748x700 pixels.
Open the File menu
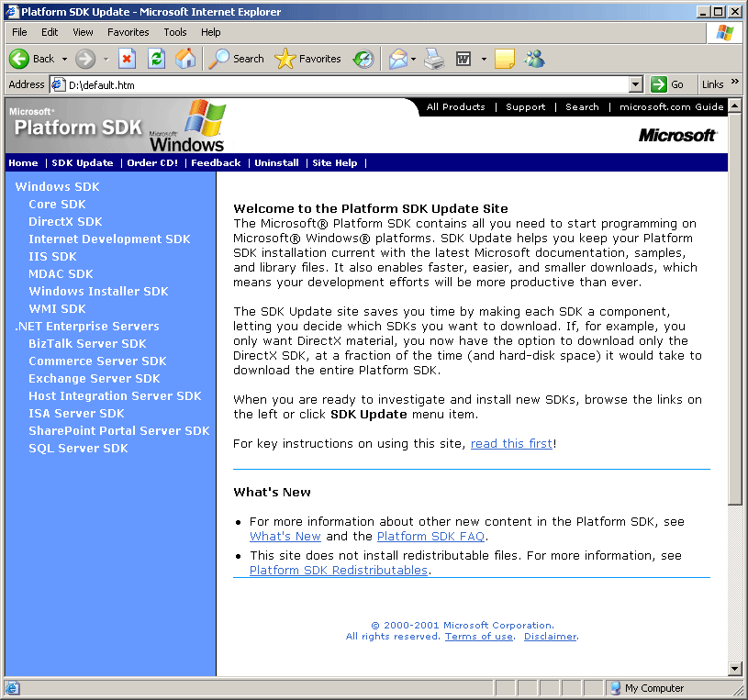tap(19, 32)
